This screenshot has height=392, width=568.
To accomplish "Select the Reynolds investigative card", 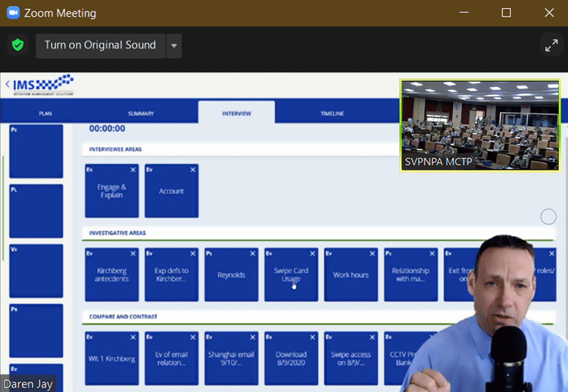I will tap(231, 275).
